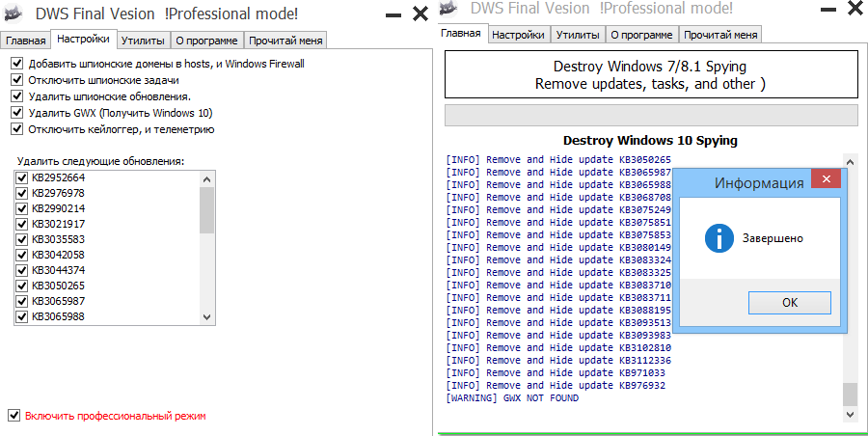Click log line 'GWX NOT FOUND'
The width and height of the screenshot is (868, 436).
512,397
